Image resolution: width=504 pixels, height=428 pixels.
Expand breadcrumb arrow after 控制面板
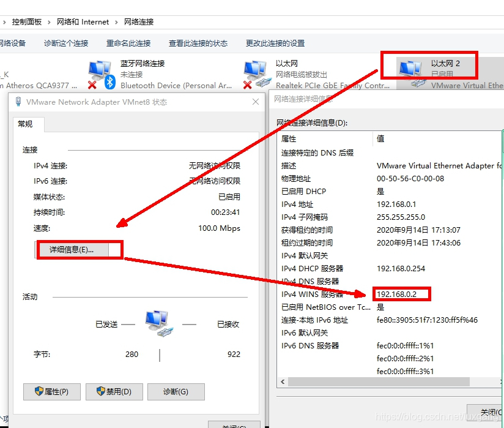(x=49, y=22)
